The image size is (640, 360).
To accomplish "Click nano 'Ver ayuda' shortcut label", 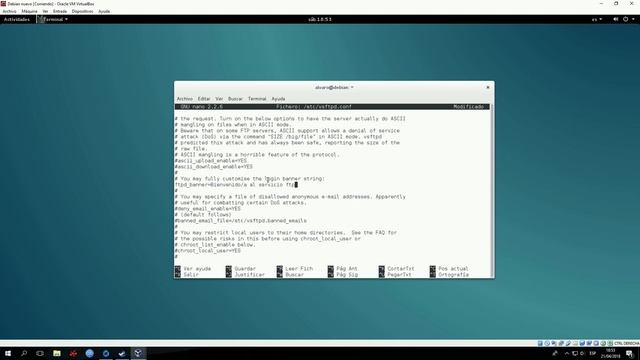I will click(x=197, y=269).
